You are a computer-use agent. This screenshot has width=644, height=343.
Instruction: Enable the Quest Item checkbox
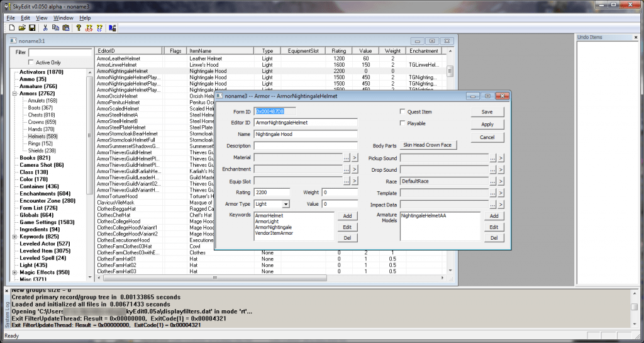pos(402,111)
